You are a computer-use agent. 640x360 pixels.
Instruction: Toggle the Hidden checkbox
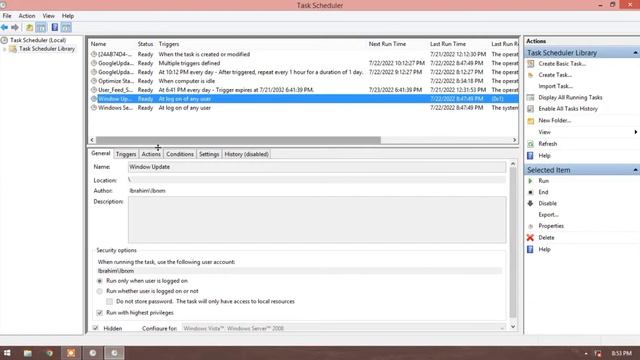coord(96,328)
